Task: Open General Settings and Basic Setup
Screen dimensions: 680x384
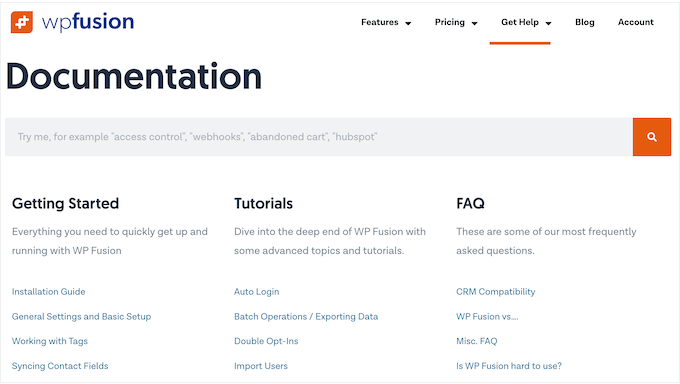Action: (x=82, y=316)
